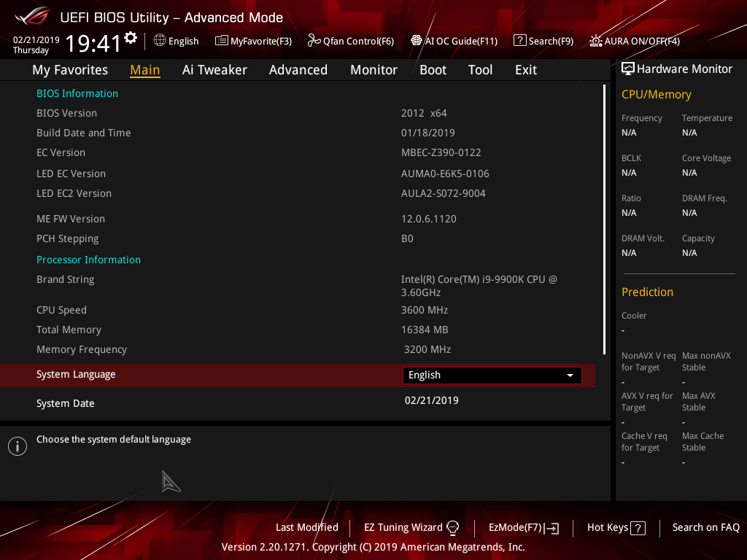
Task: Click the Hardware Monitor title
Action: [x=684, y=69]
